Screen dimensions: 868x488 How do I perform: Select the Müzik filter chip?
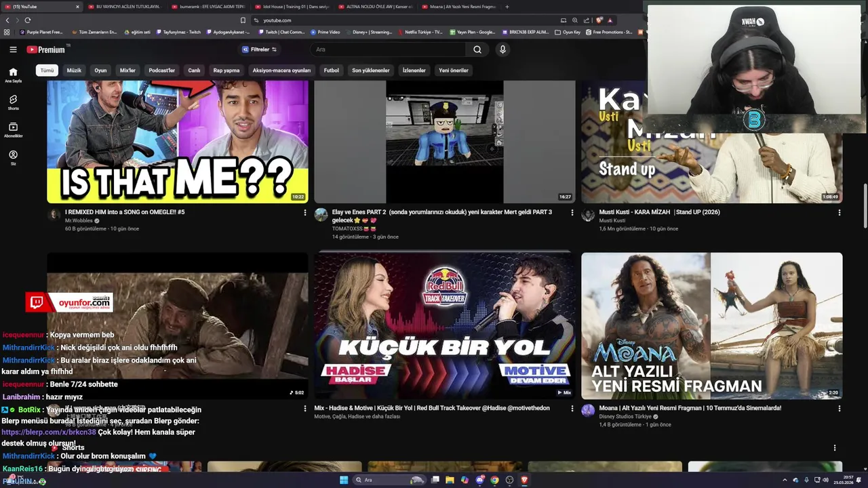pos(74,70)
